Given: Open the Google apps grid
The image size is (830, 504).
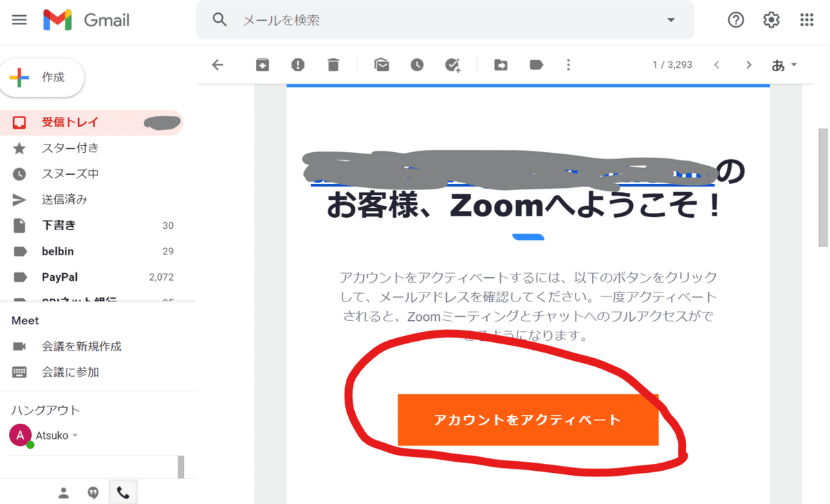Looking at the screenshot, I should click(x=806, y=19).
